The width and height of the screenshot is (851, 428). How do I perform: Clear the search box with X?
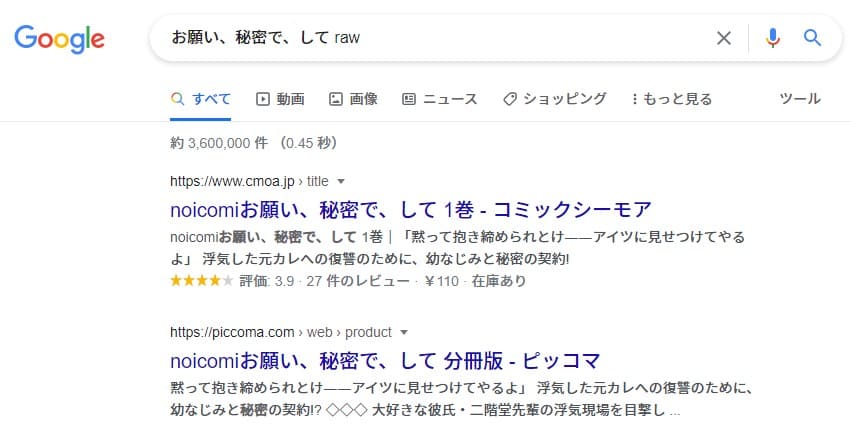[x=723, y=38]
